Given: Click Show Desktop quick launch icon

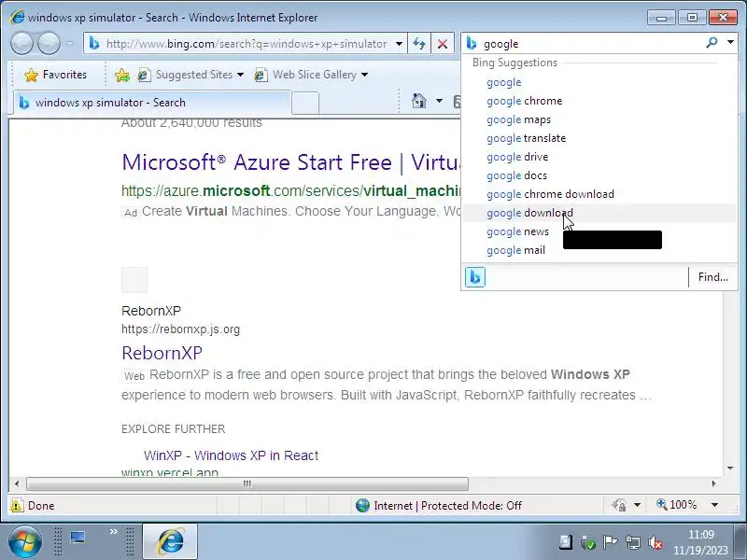Looking at the screenshot, I should pyautogui.click(x=78, y=538).
